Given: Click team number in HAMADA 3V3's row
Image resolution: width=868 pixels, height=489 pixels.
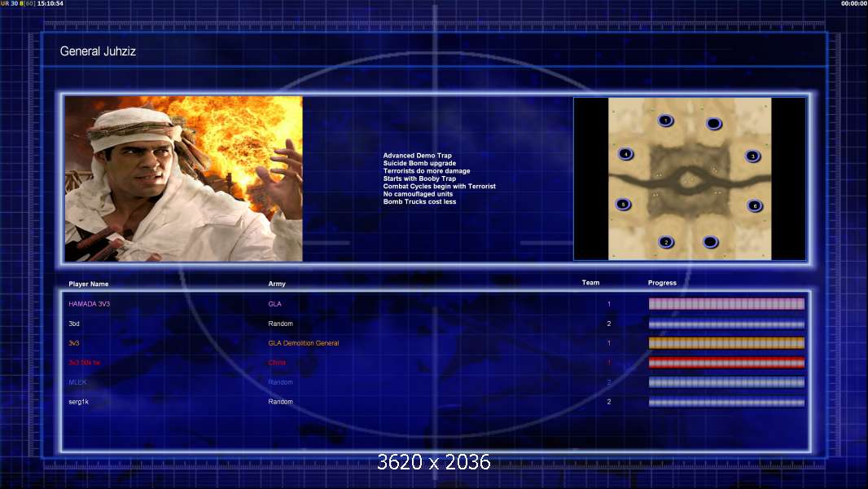Looking at the screenshot, I should 609,304.
